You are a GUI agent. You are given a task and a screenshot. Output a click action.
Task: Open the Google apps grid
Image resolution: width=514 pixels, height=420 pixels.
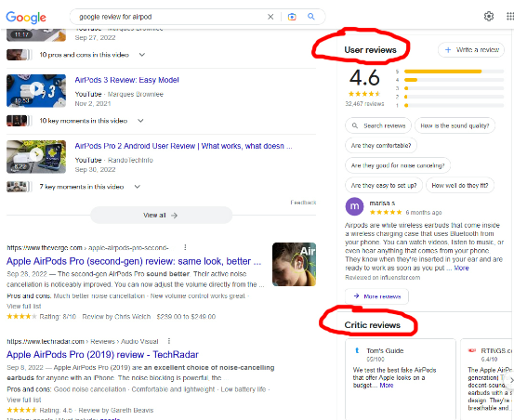510,16
